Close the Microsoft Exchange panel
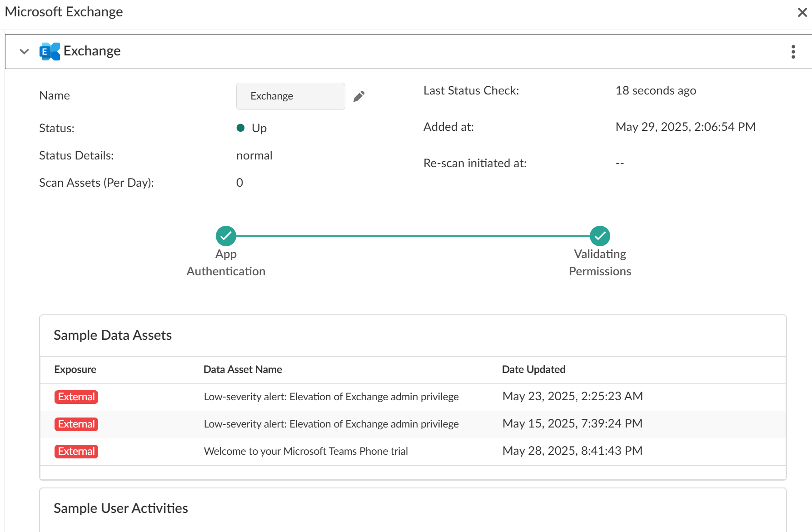The image size is (812, 532). pyautogui.click(x=802, y=12)
